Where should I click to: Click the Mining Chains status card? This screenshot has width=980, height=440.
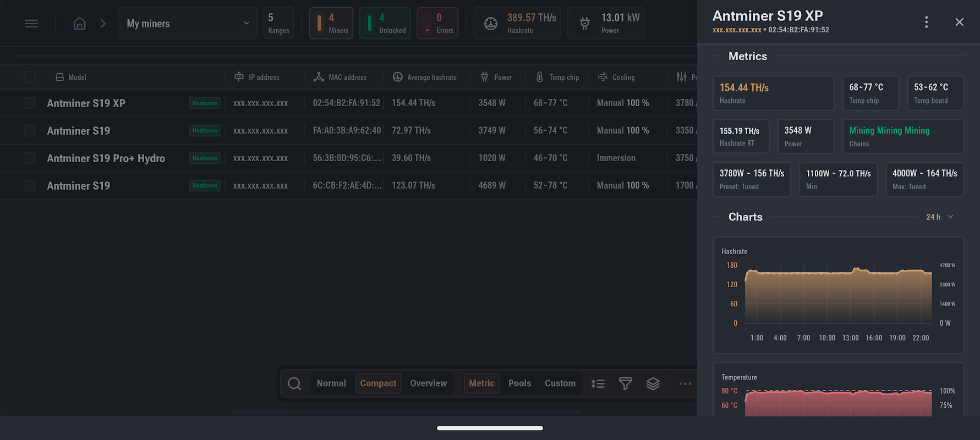tap(903, 136)
